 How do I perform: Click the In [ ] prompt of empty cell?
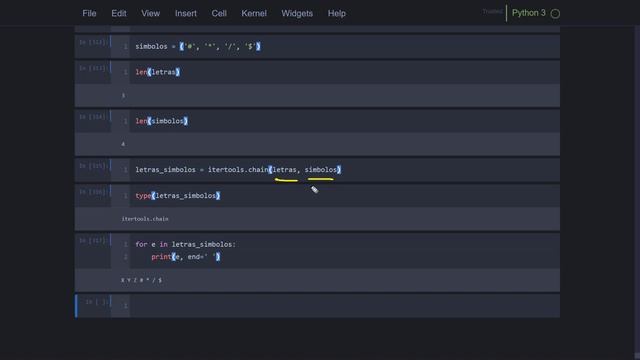96,302
